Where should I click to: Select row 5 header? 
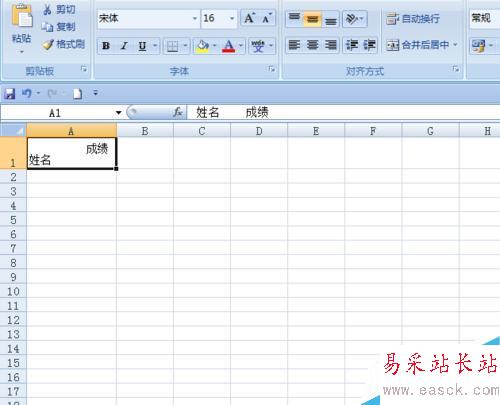(x=13, y=220)
